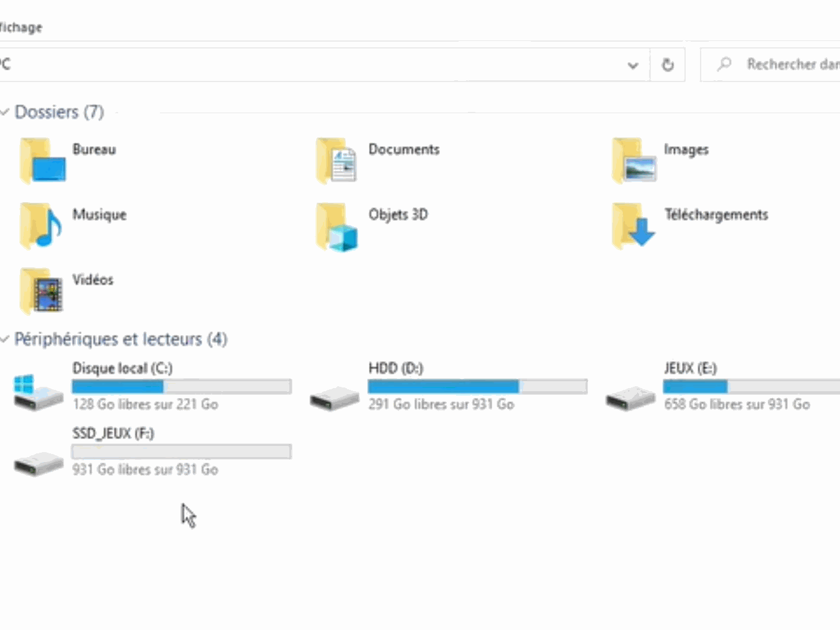Viewport: 840px width, 630px height.
Task: Click the C: drive capacity bar
Action: pos(181,386)
